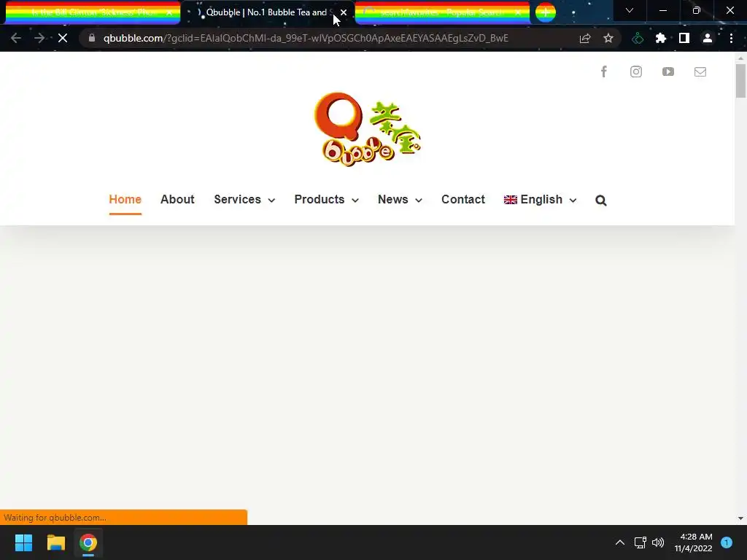Click the green extension icon in toolbar
The width and height of the screenshot is (747, 560).
638,38
